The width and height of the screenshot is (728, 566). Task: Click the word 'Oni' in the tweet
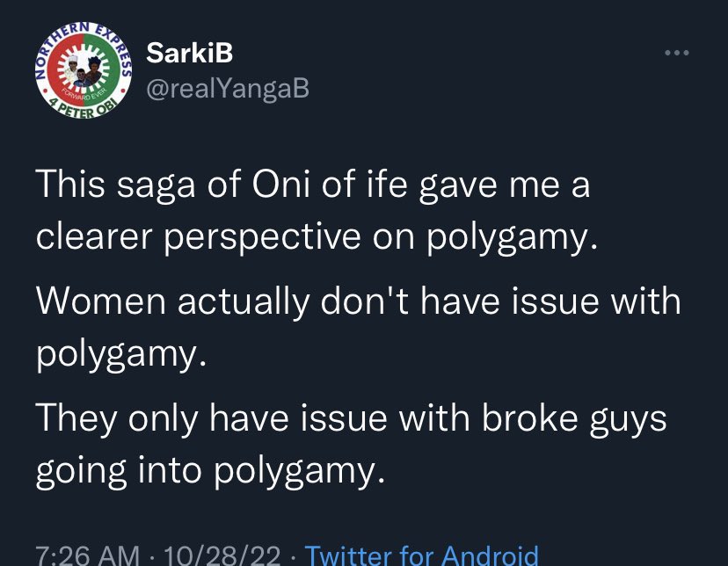pos(281,184)
